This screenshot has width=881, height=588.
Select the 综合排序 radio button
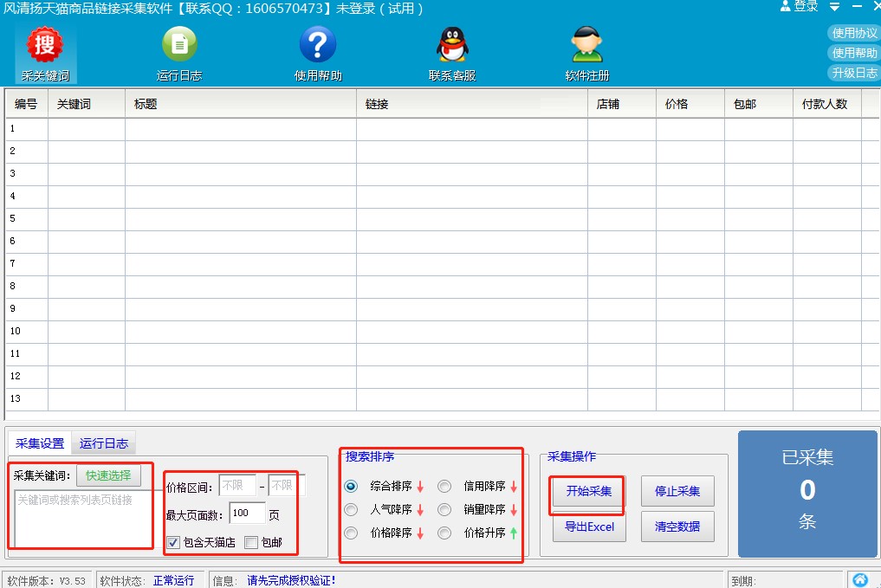pyautogui.click(x=351, y=486)
